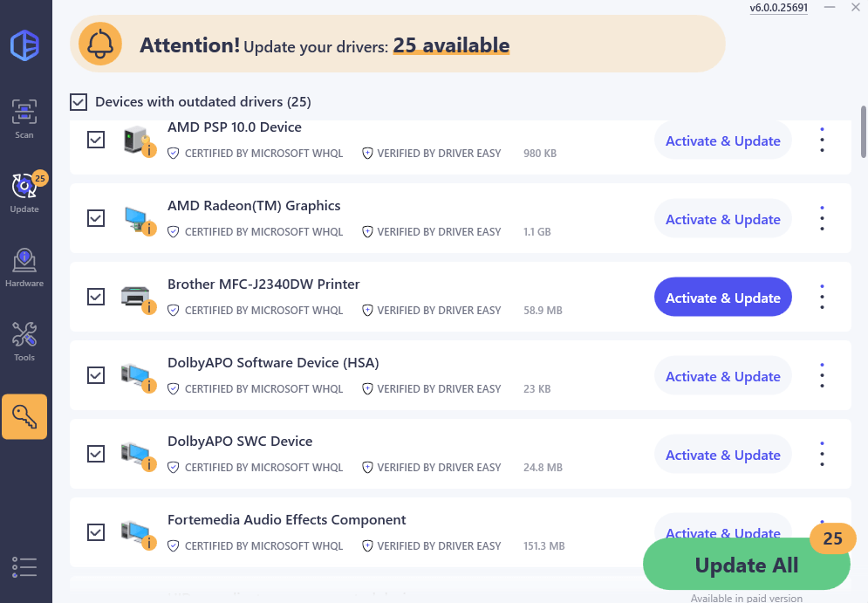This screenshot has height=603, width=868.
Task: Open more options for DolbyAPO Software Device (HSA)
Action: click(822, 376)
